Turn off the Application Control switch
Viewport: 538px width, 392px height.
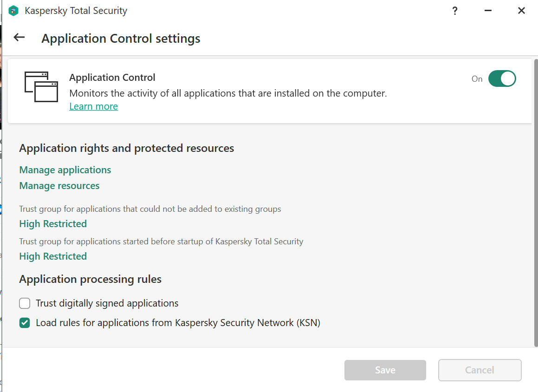tap(502, 79)
